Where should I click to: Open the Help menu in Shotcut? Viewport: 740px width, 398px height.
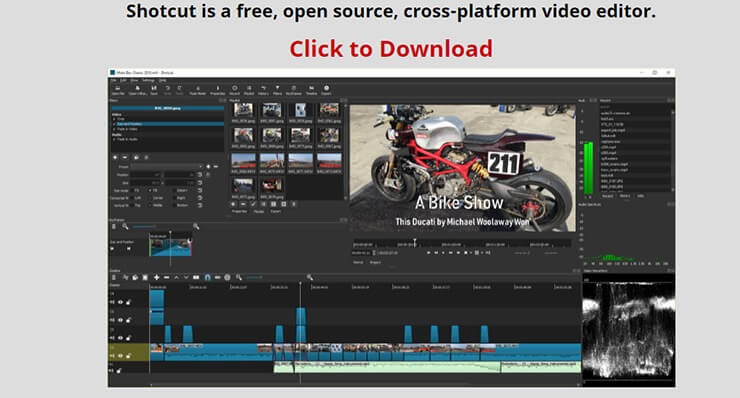[162, 80]
